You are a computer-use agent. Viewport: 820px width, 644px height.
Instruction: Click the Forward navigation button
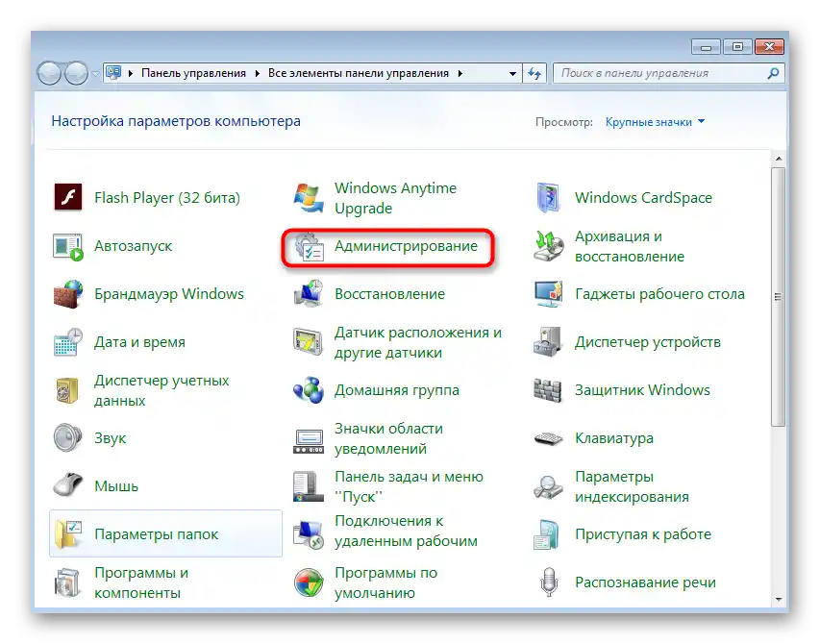pyautogui.click(x=76, y=73)
